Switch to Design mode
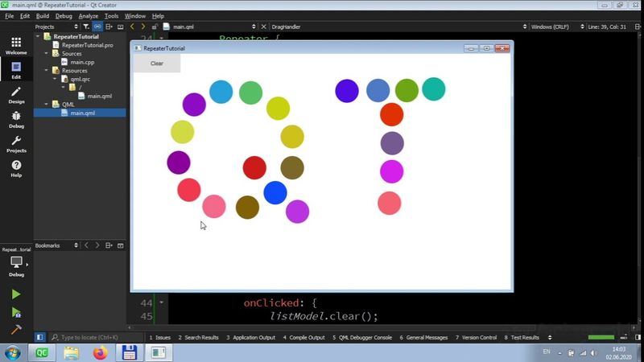The height and width of the screenshot is (362, 644). (15, 95)
